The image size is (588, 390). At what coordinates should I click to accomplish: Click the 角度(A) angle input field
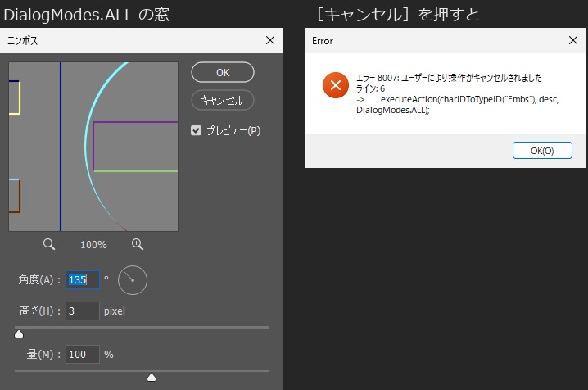[83, 279]
